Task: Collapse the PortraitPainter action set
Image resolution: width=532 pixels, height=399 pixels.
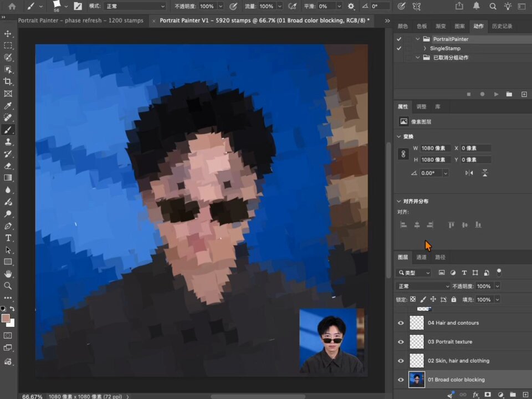Action: [418, 39]
